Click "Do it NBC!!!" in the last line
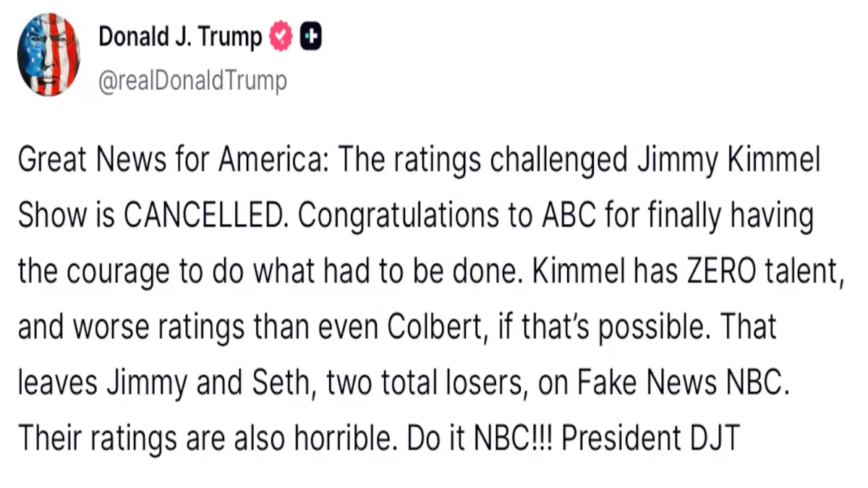Viewport: 868px width, 488px height. tap(477, 439)
